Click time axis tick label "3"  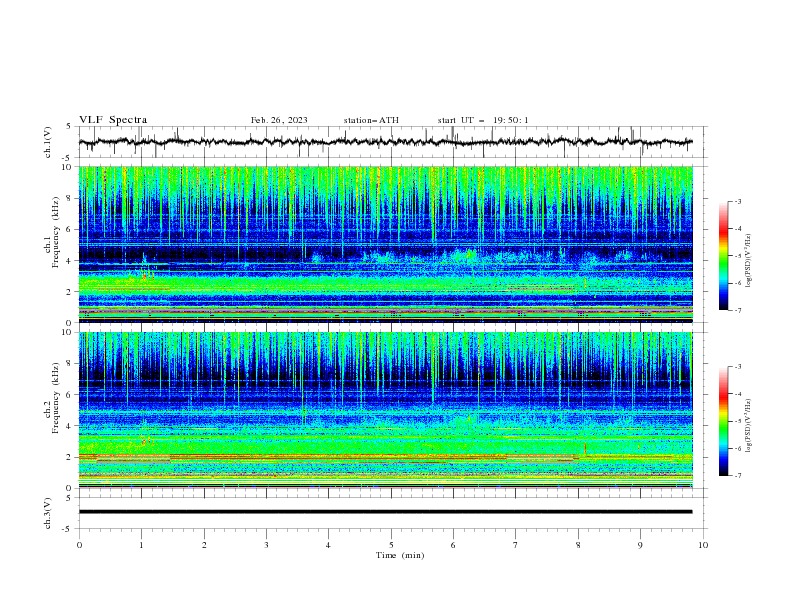266,545
